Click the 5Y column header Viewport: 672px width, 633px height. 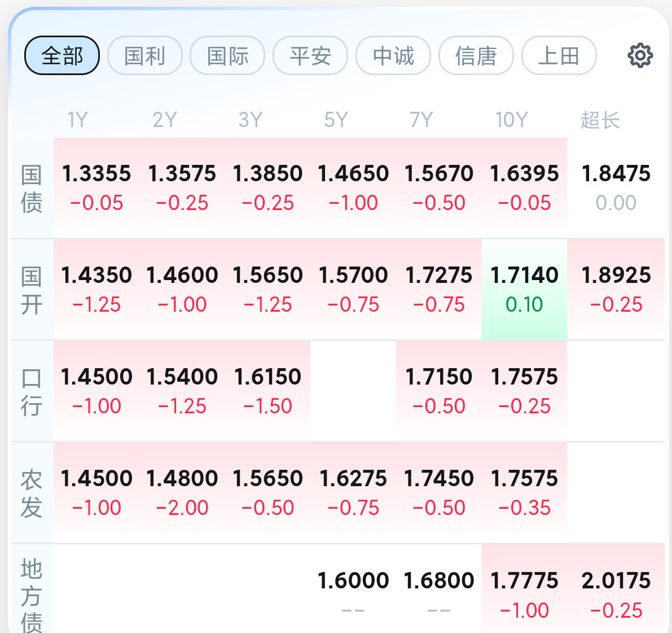point(336,120)
